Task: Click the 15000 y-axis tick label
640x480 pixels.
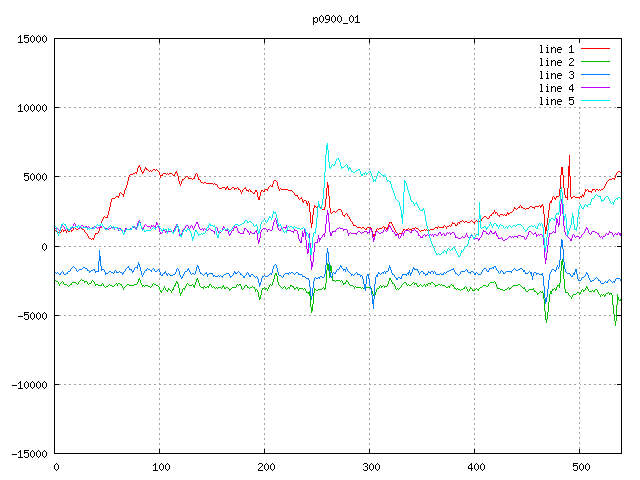Action: (32, 39)
